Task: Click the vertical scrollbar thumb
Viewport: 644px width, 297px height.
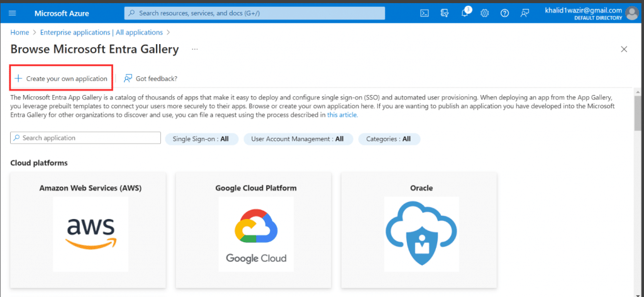Action: (637, 113)
